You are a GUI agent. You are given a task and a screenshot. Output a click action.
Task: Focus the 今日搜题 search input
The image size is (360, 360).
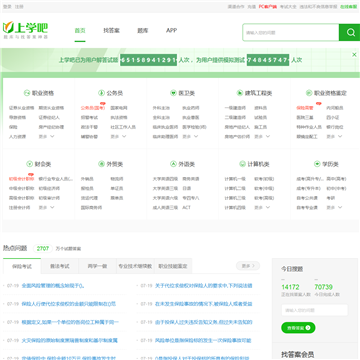(314, 310)
